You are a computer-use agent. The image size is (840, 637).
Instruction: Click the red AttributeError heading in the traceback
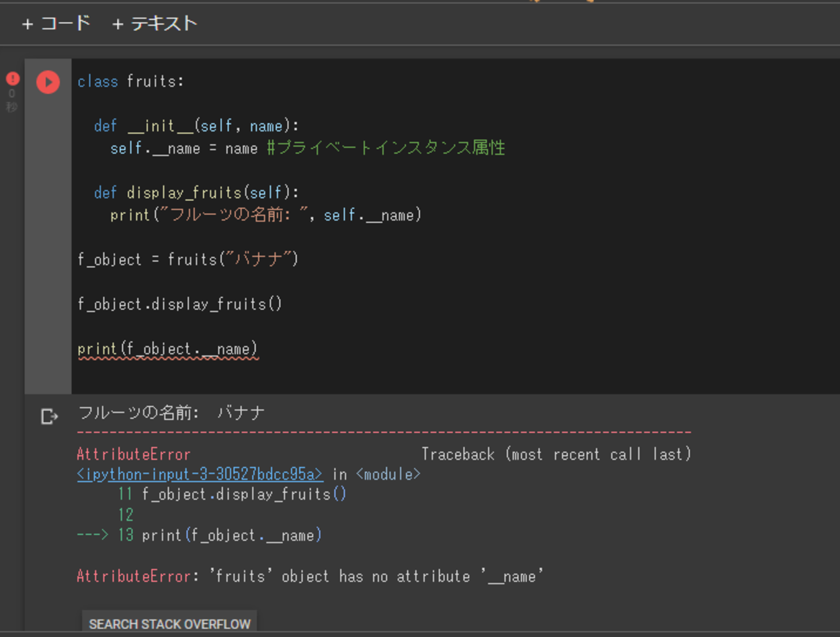tap(134, 454)
